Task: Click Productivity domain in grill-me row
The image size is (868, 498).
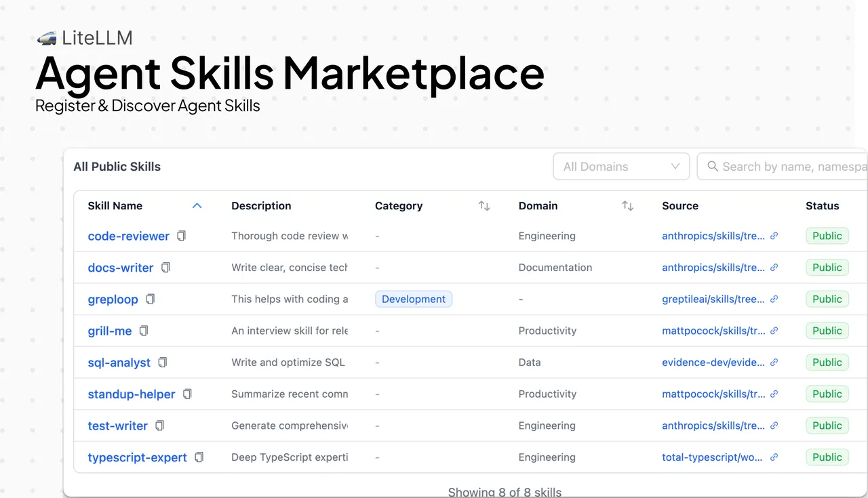Action: coord(547,331)
